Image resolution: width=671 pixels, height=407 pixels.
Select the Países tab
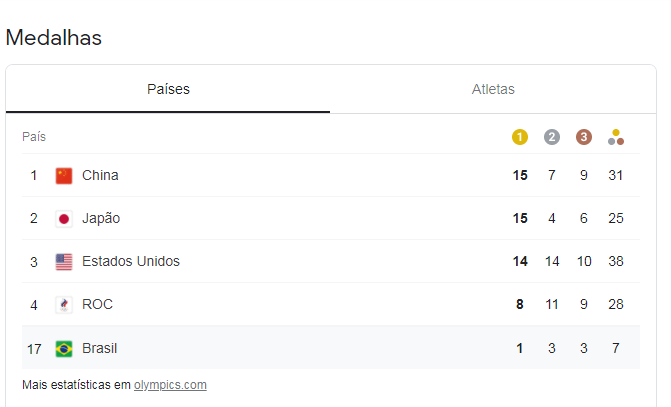pyautogui.click(x=168, y=89)
